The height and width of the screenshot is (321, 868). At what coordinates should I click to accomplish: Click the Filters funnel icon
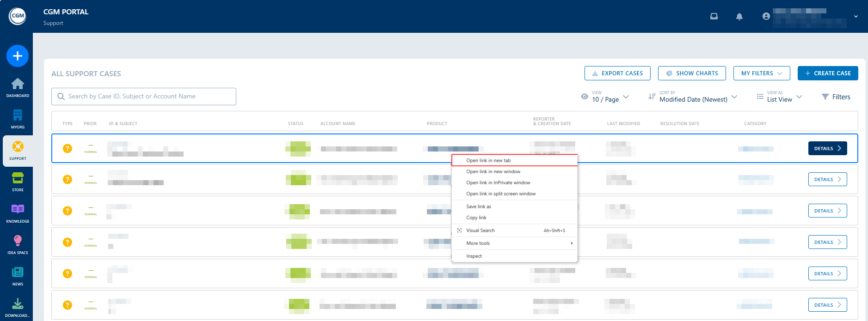[x=825, y=97]
